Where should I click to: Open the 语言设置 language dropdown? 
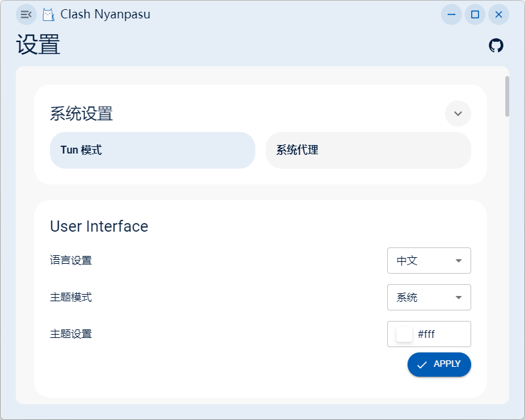coord(429,261)
